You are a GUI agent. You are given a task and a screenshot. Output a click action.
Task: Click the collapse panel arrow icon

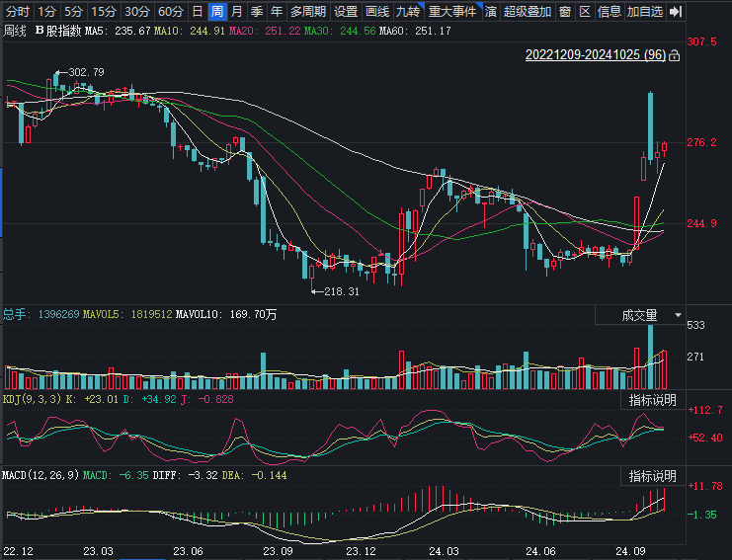point(676,12)
